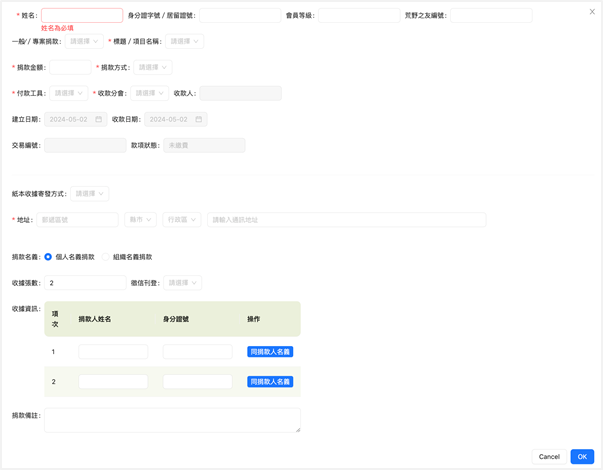Click 同捐款人名義 button in row 1

click(270, 352)
